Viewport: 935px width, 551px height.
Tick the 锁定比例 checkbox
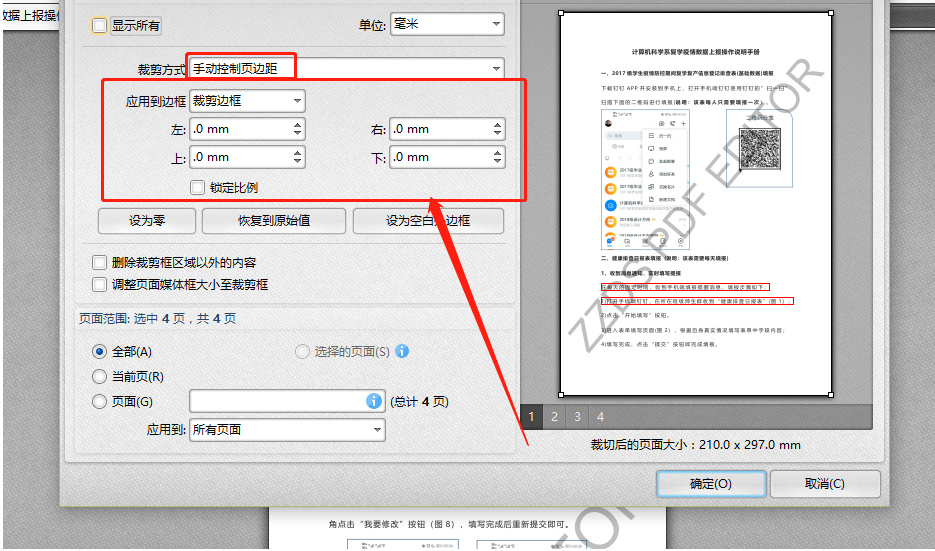(x=197, y=187)
